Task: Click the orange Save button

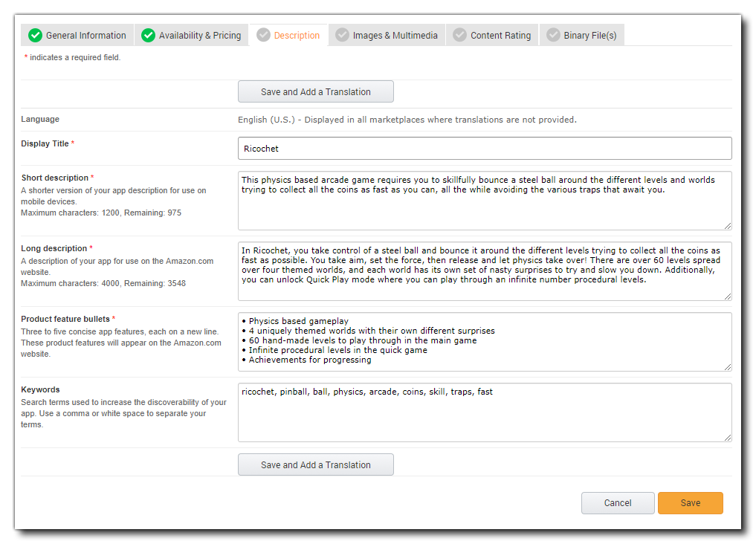Action: tap(690, 503)
